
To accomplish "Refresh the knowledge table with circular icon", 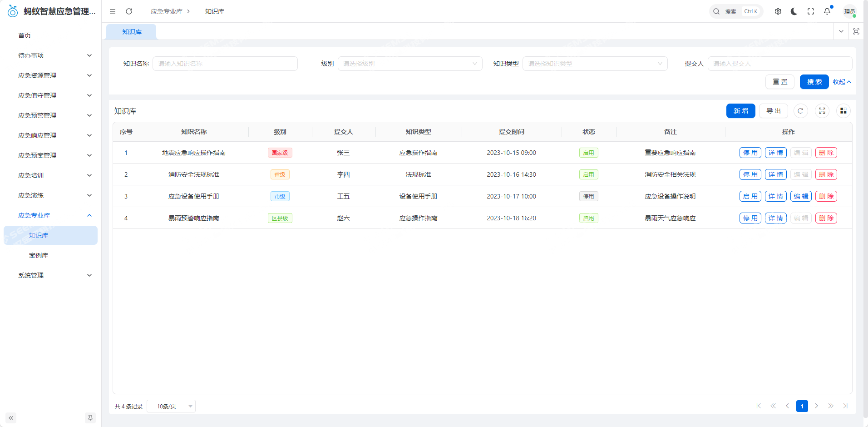I will [800, 111].
